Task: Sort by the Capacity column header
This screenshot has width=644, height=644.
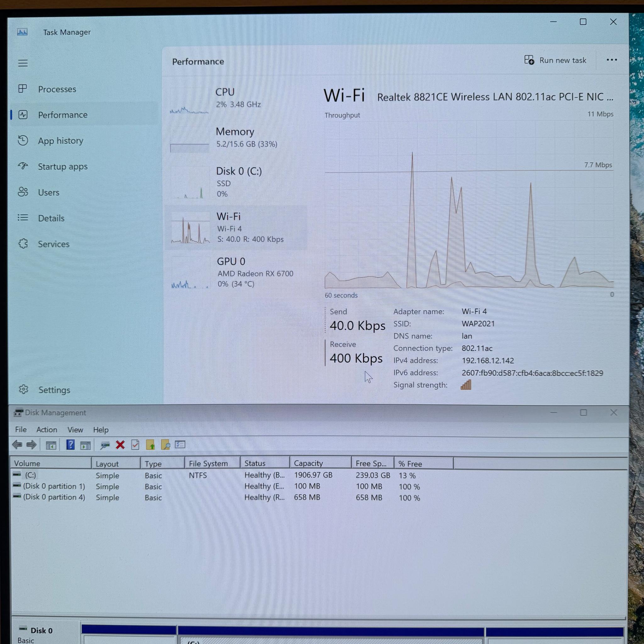Action: (x=320, y=463)
